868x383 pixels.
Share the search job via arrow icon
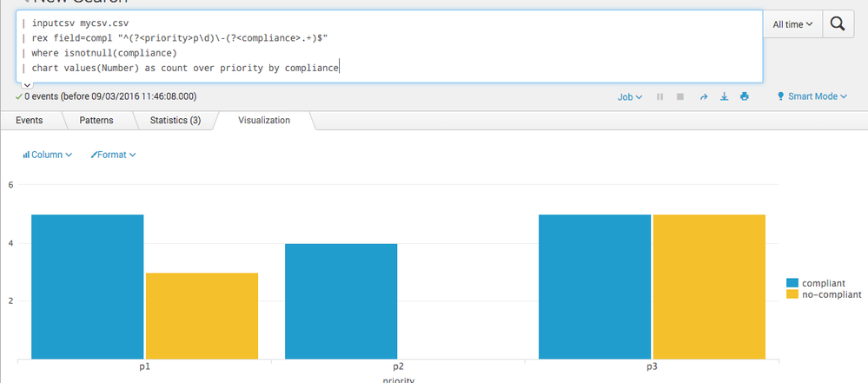tap(703, 97)
